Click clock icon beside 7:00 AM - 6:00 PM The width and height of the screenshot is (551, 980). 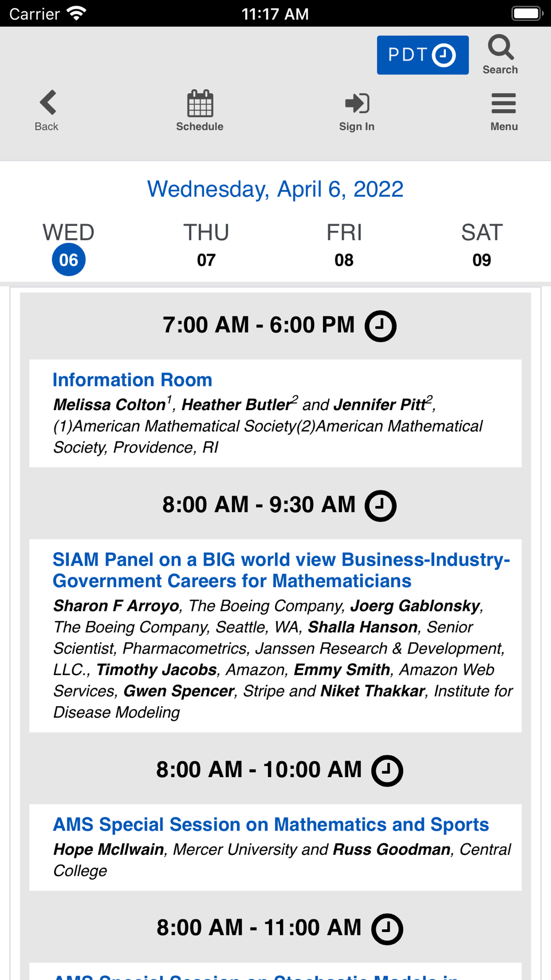pos(380,326)
